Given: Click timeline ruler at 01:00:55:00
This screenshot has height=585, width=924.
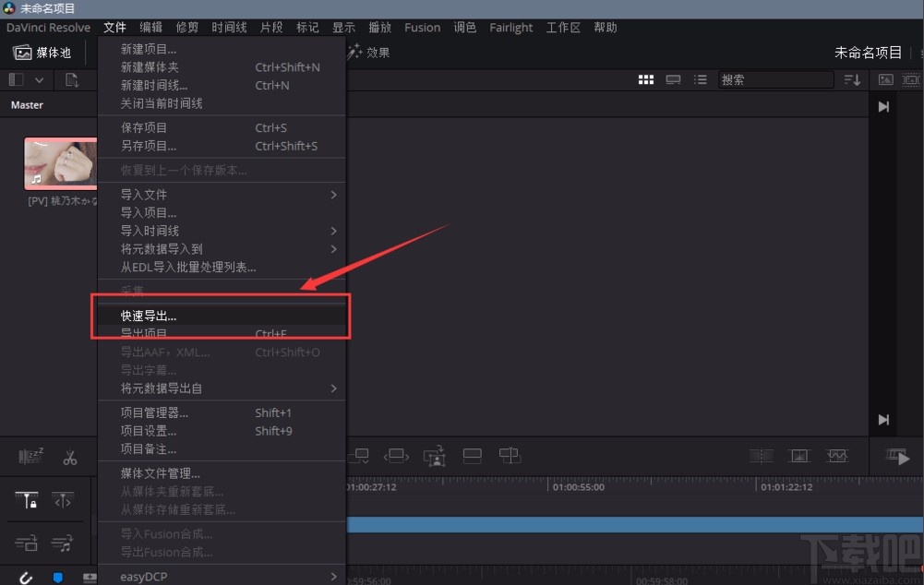Looking at the screenshot, I should (x=578, y=487).
